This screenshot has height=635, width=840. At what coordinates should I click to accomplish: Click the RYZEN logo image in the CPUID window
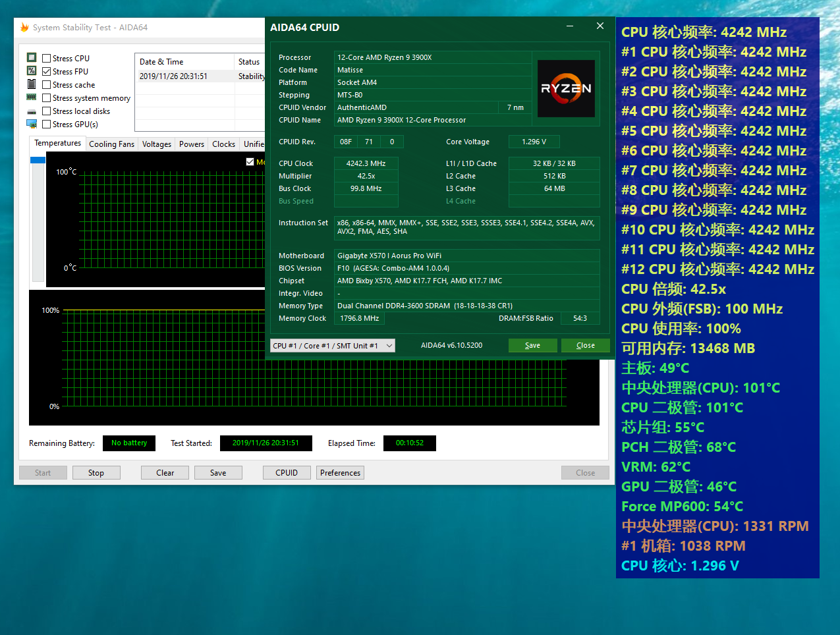coord(566,89)
